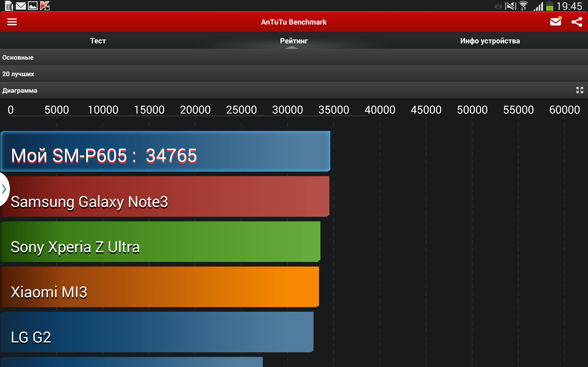Tap the share icon in header

577,22
